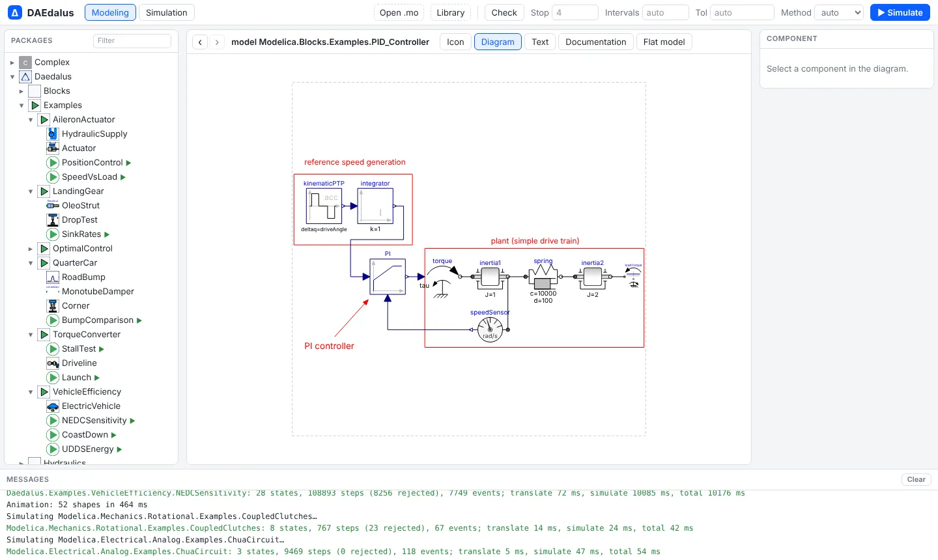
Task: Run UDDSEnergy with its play arrow
Action: tap(119, 449)
